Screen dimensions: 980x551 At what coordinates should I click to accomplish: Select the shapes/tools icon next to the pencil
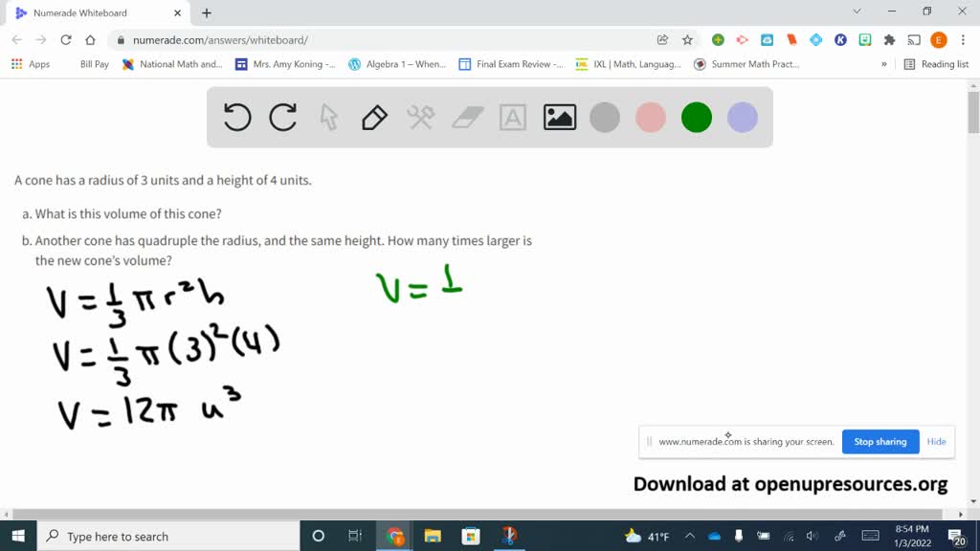point(420,117)
